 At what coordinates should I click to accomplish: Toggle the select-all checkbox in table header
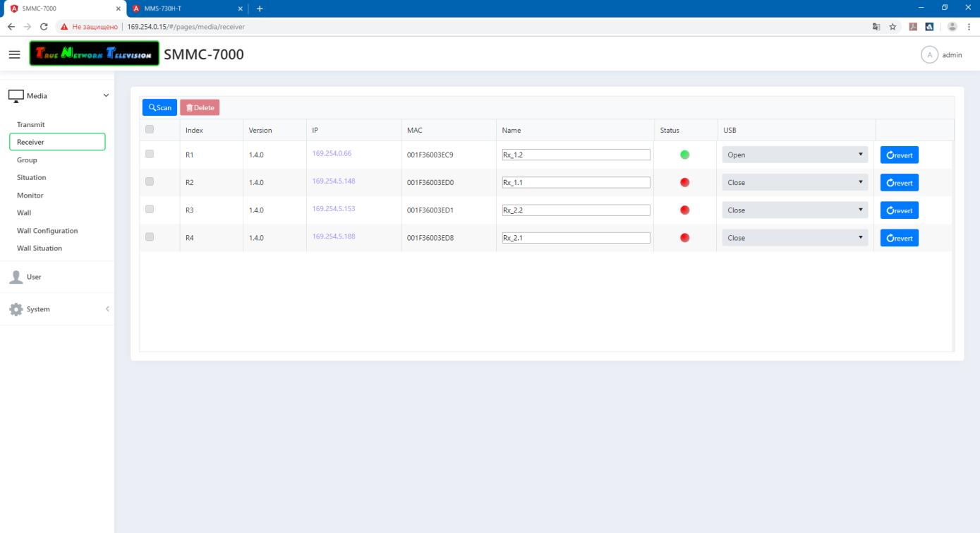coord(149,130)
